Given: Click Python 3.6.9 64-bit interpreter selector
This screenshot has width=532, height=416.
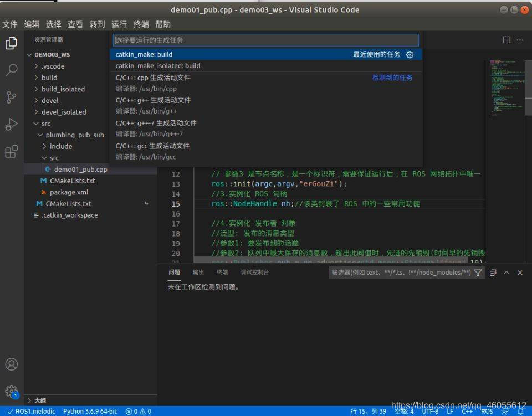Looking at the screenshot, I should tap(90, 411).
